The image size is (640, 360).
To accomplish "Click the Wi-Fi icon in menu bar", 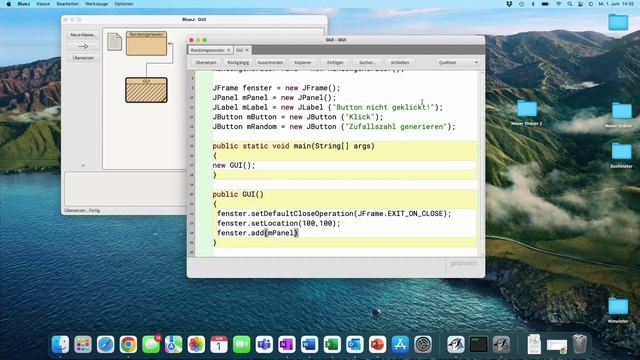I will 558,4.
